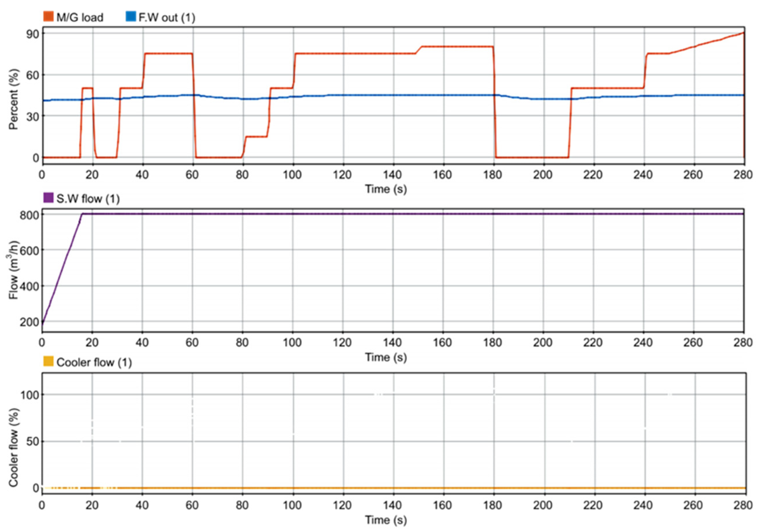Click the yellow Cooler flow (1) legend swatch

(x=49, y=361)
